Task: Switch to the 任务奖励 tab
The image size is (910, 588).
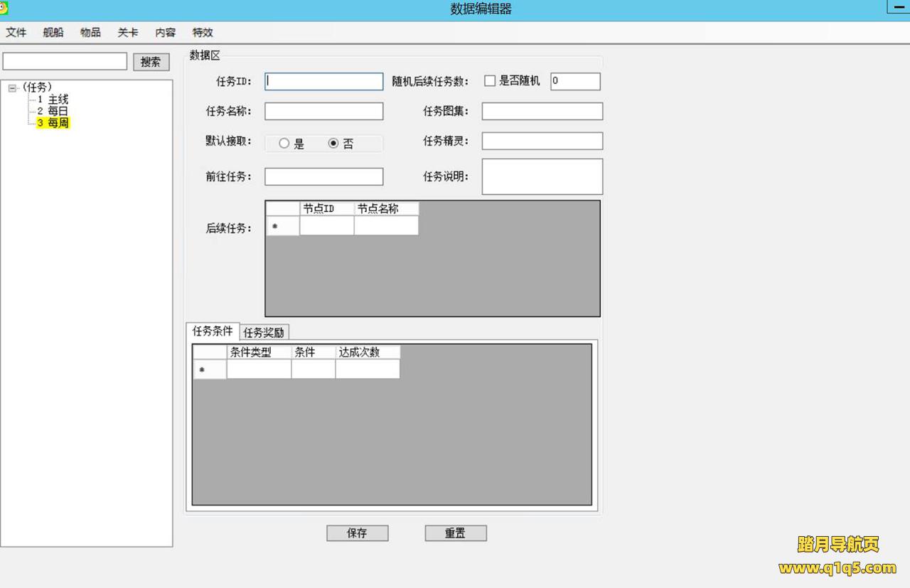Action: point(264,333)
